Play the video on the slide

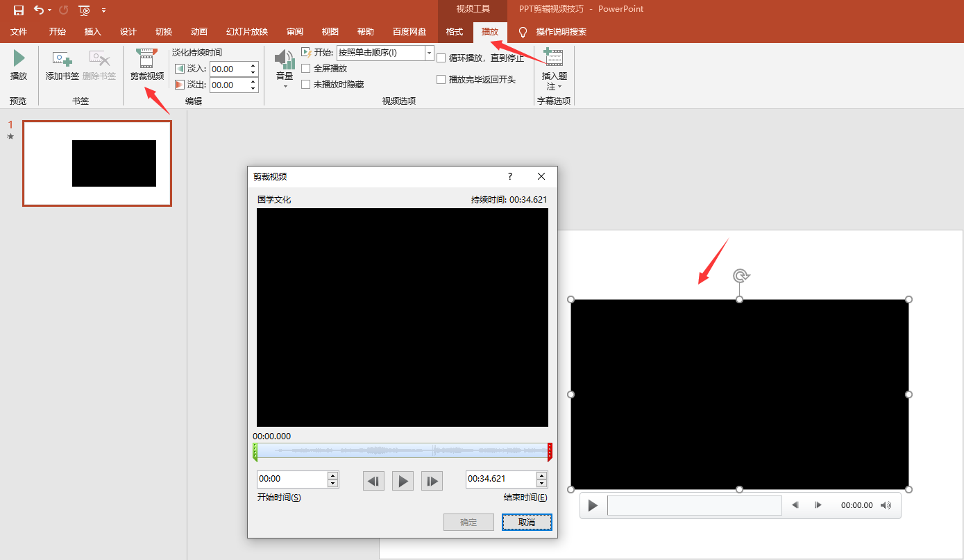click(x=593, y=505)
